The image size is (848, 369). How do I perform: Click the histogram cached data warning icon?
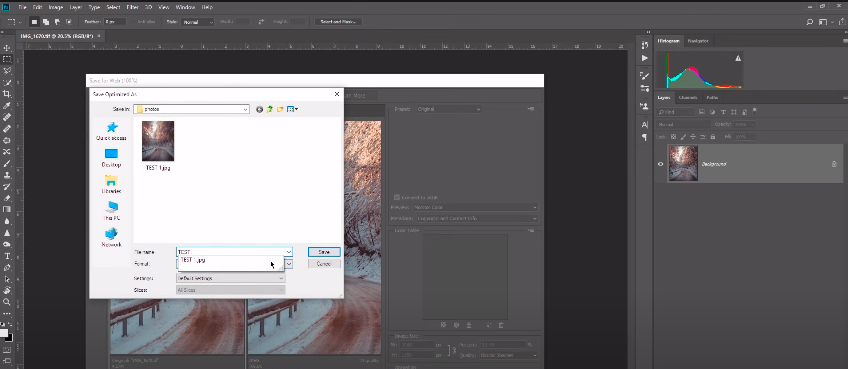(x=738, y=58)
